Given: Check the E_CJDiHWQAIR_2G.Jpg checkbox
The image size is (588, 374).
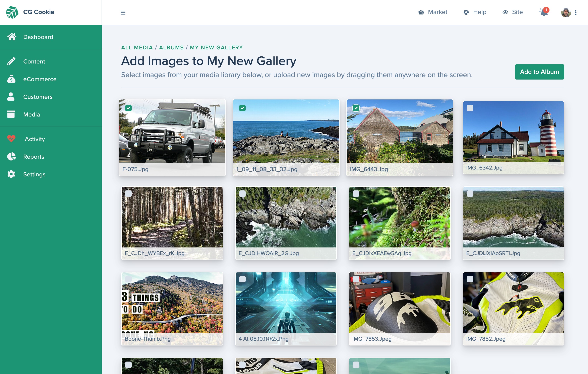Looking at the screenshot, I should [x=242, y=194].
